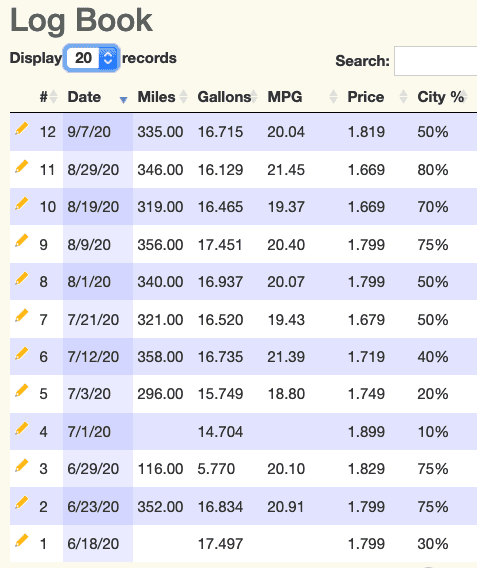Open edit pencil for entry 7
Screen dimensions: 477x568
(21, 316)
